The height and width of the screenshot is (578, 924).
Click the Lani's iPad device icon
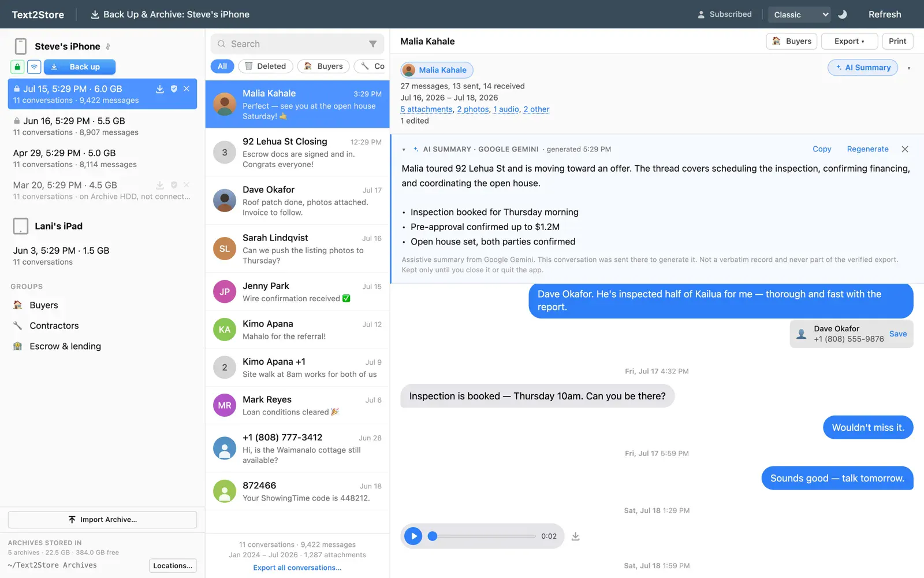21,226
